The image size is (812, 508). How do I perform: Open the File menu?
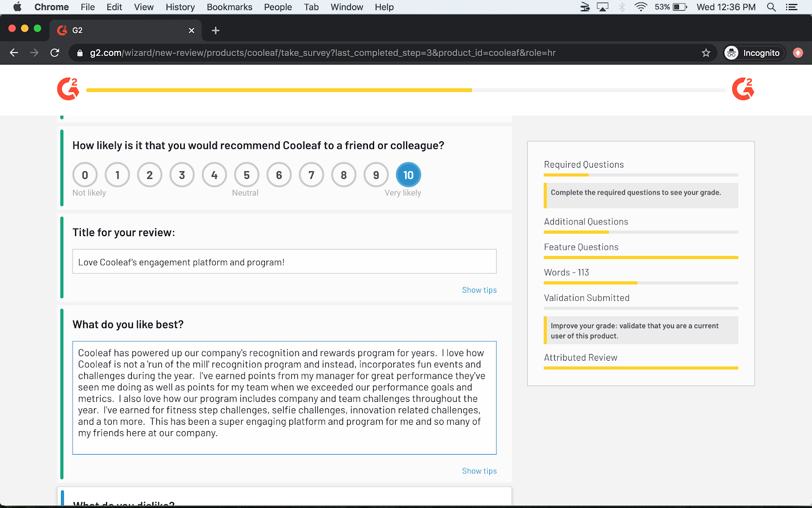pos(88,7)
